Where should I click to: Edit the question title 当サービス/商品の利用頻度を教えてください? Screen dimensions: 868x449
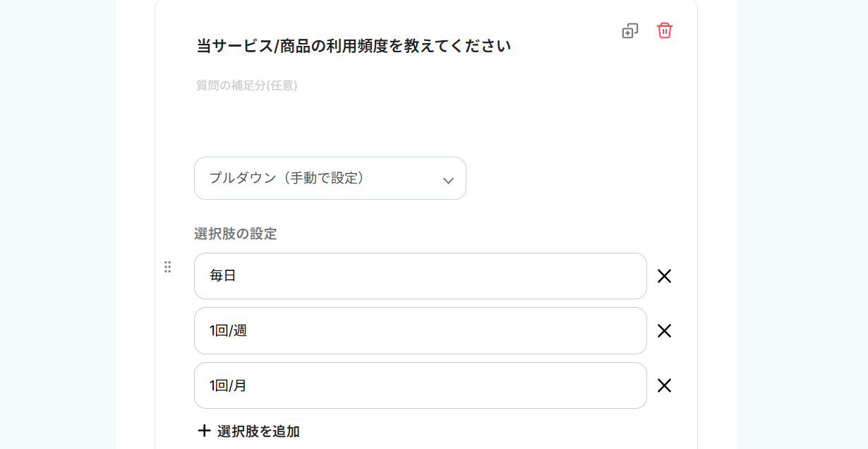[x=353, y=47]
